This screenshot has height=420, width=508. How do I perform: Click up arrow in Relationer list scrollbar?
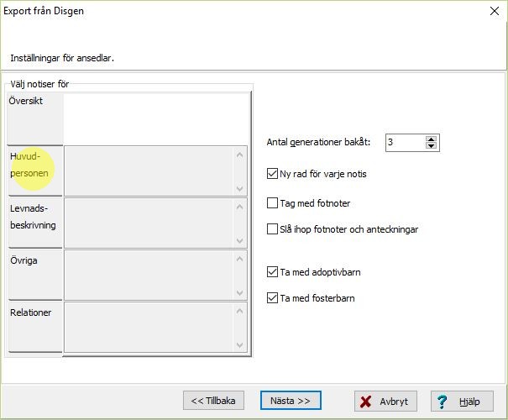pyautogui.click(x=240, y=311)
